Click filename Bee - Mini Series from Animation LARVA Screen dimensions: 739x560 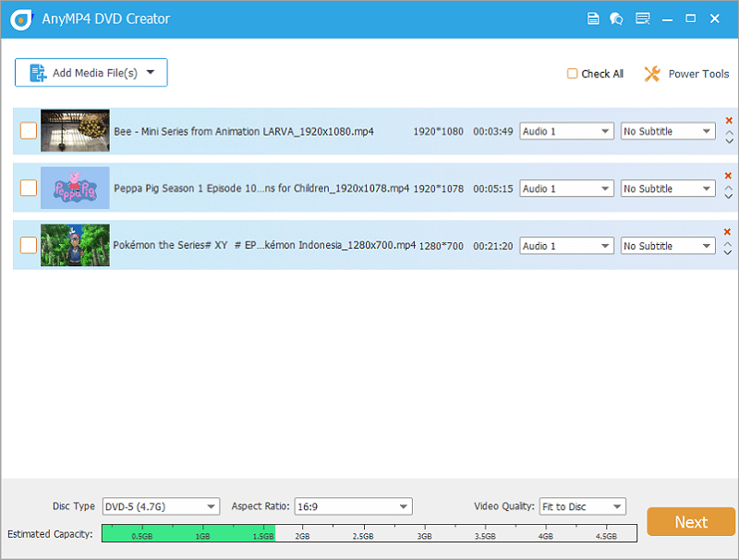coord(244,131)
